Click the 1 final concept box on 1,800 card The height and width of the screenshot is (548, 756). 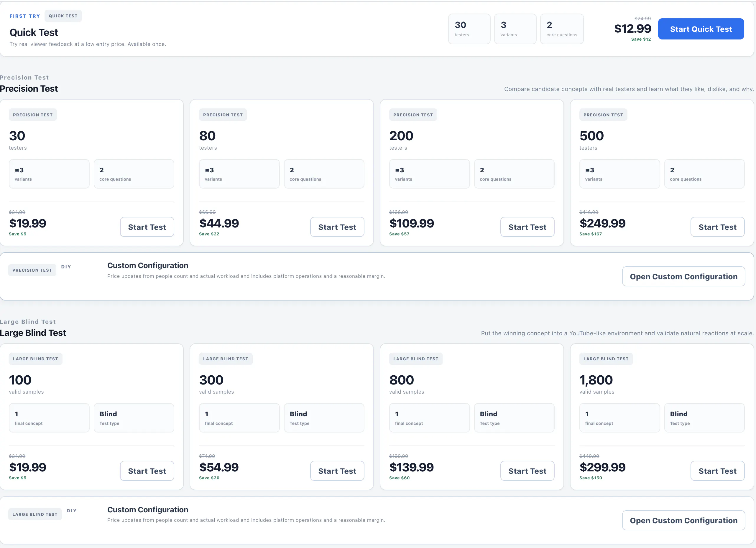(x=619, y=418)
